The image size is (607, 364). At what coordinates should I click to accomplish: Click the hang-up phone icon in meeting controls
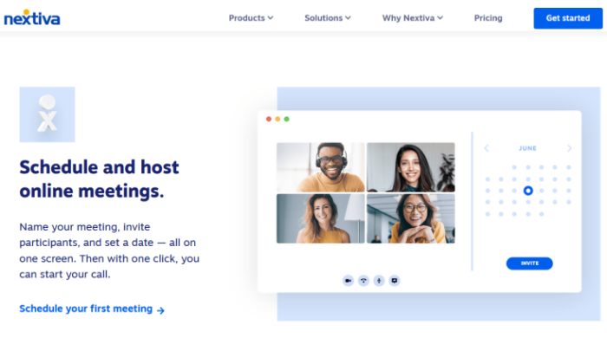pyautogui.click(x=363, y=281)
